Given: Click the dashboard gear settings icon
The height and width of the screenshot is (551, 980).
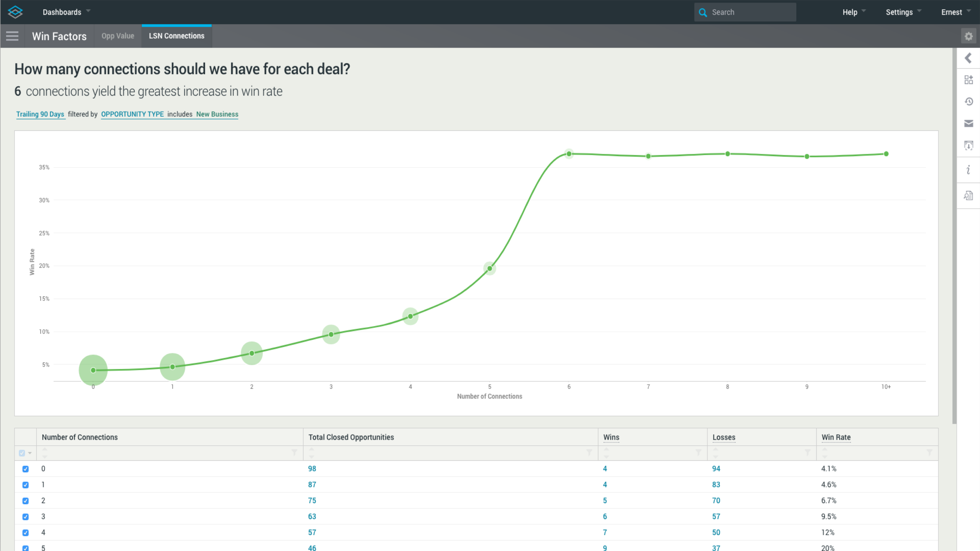Looking at the screenshot, I should (968, 36).
